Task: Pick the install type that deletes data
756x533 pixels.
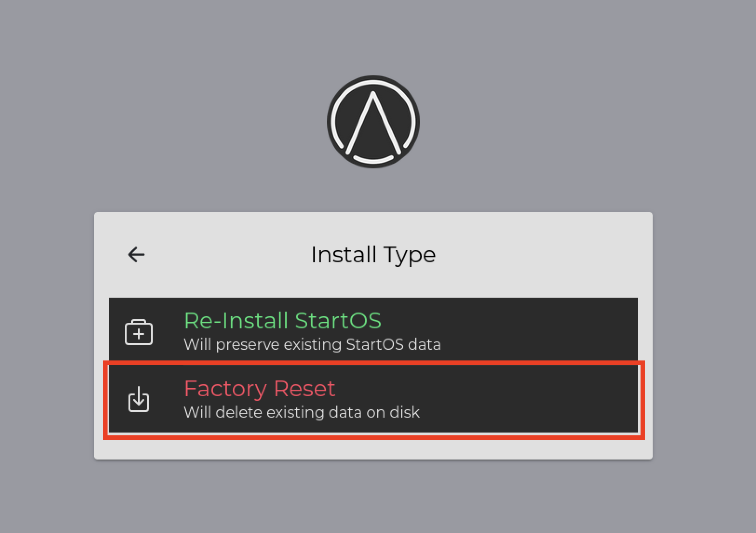Action: click(x=373, y=399)
